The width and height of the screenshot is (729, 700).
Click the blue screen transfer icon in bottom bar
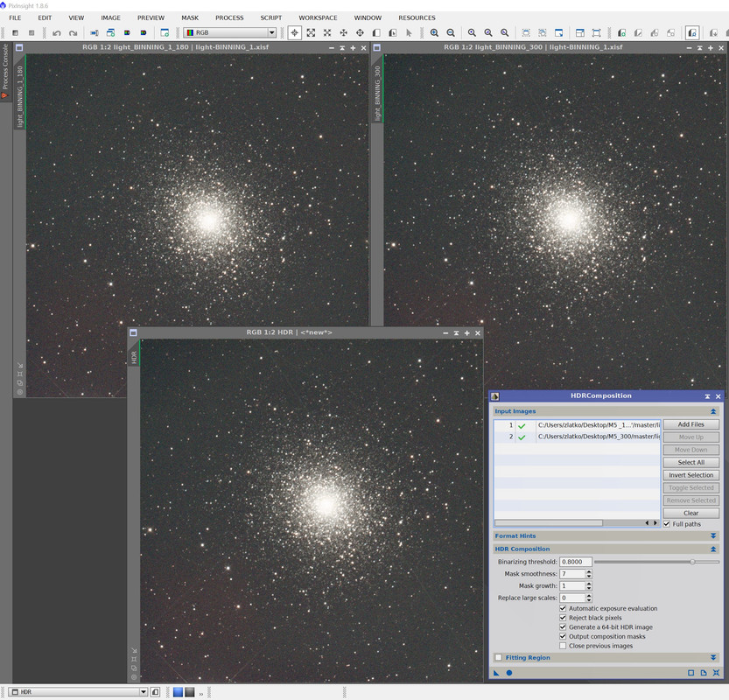coord(178,692)
